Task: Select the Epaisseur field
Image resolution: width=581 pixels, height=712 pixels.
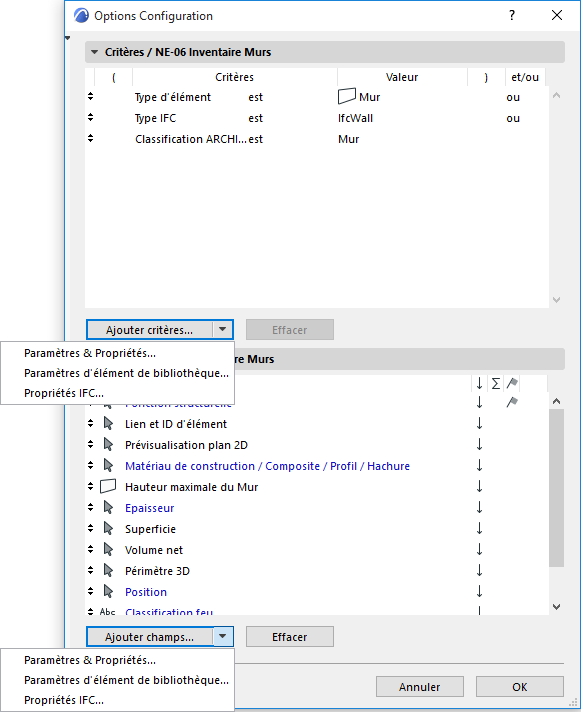Action: pyautogui.click(x=149, y=508)
